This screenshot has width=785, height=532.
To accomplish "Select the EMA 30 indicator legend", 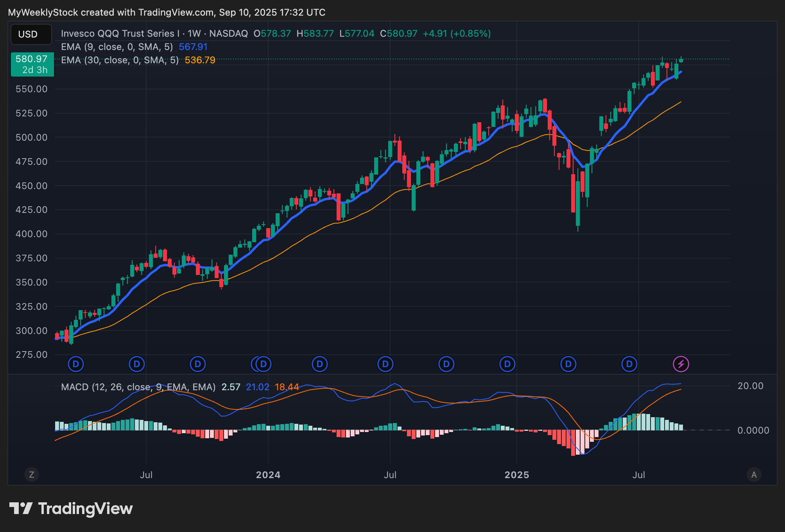I will [x=120, y=60].
